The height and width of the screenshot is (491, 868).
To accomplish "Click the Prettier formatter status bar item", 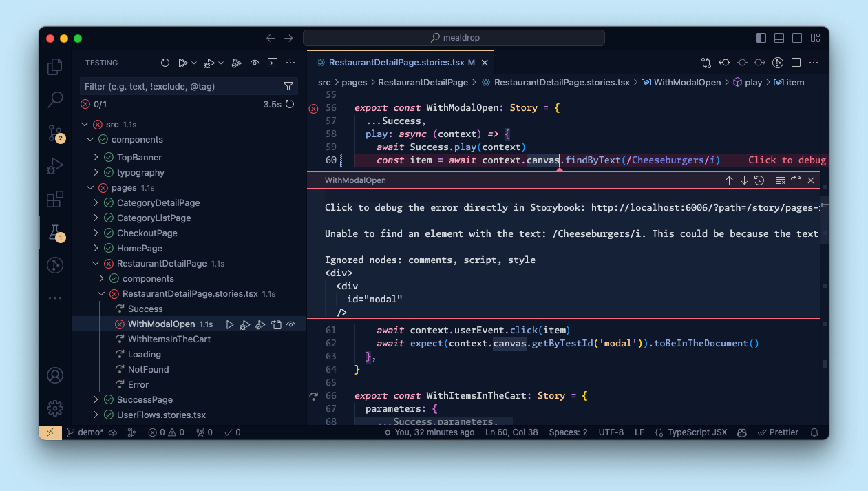I will pos(778,432).
